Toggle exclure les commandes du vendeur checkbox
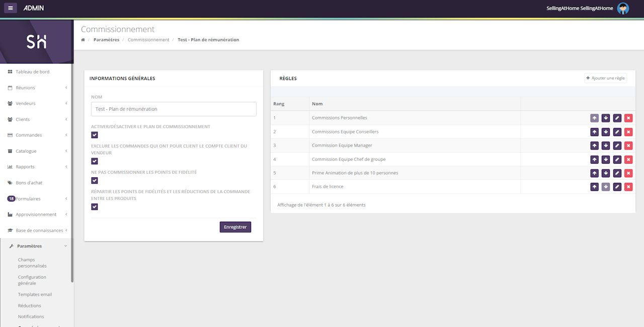 (95, 161)
